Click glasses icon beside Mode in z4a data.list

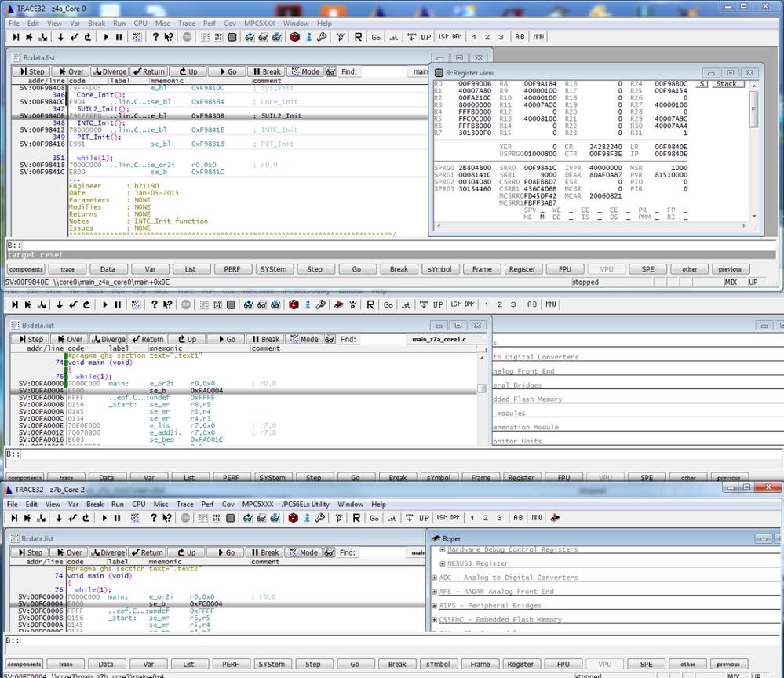[x=331, y=71]
